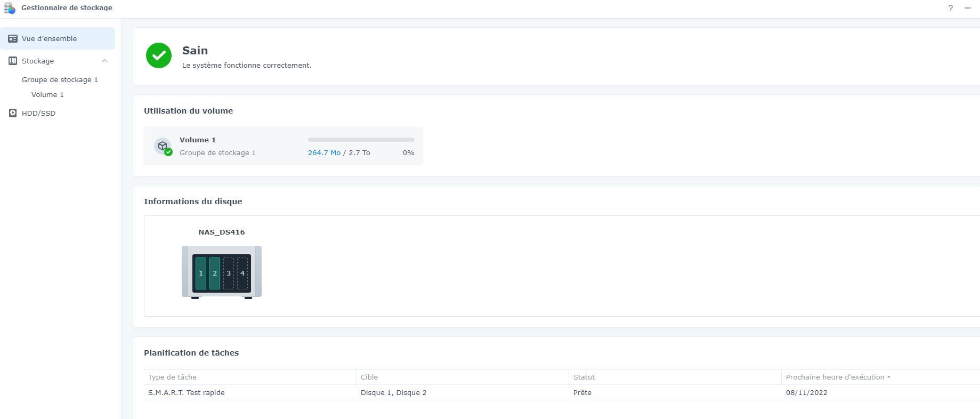Screen dimensions: 980x419
Task: Sort by Prochaine heure d'exécution column arrow
Action: [889, 377]
